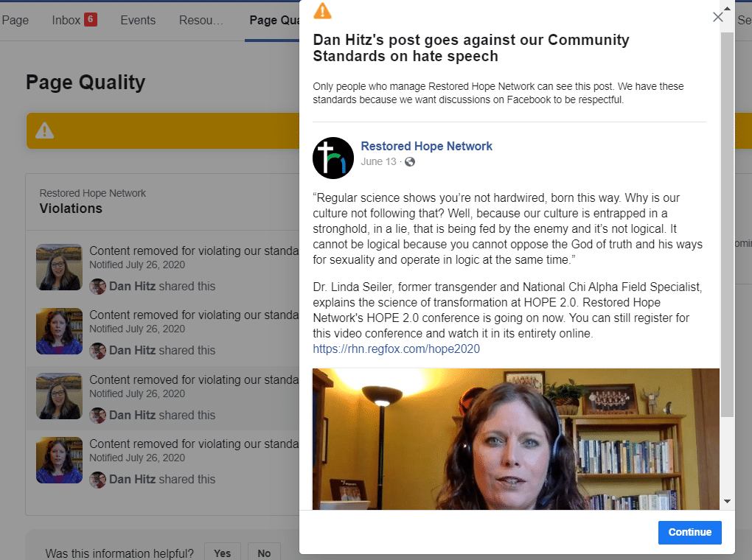The image size is (752, 560).
Task: Click the video preview of the woman with headset
Action: (x=516, y=438)
